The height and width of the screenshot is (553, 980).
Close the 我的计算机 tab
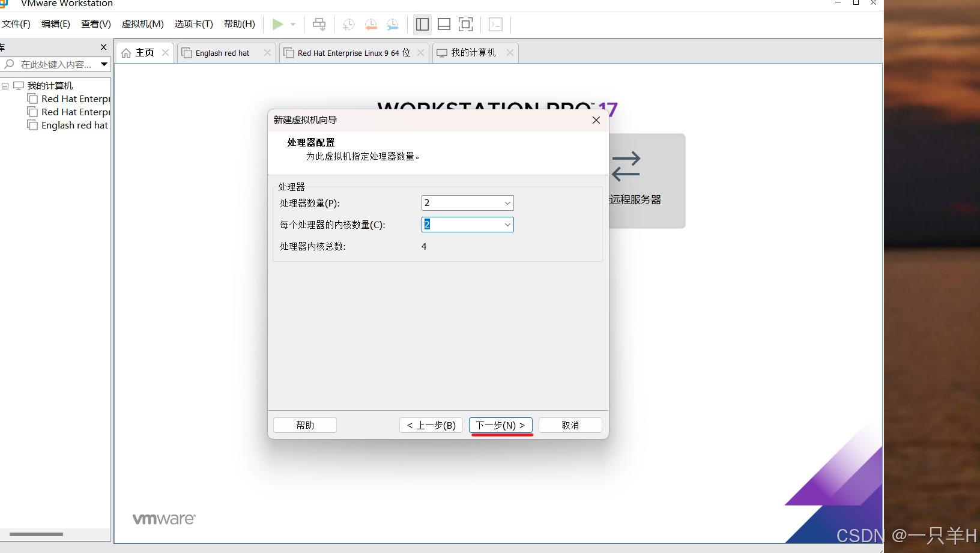click(x=510, y=53)
